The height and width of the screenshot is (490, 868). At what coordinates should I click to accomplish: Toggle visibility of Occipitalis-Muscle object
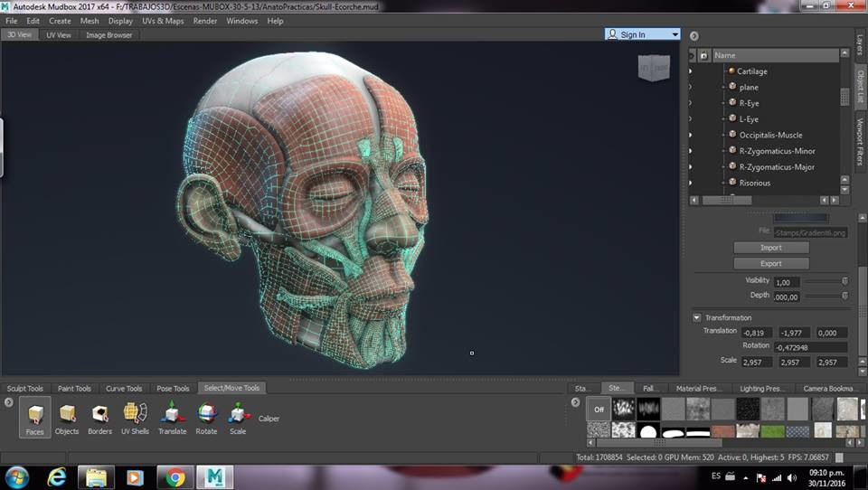(x=691, y=136)
